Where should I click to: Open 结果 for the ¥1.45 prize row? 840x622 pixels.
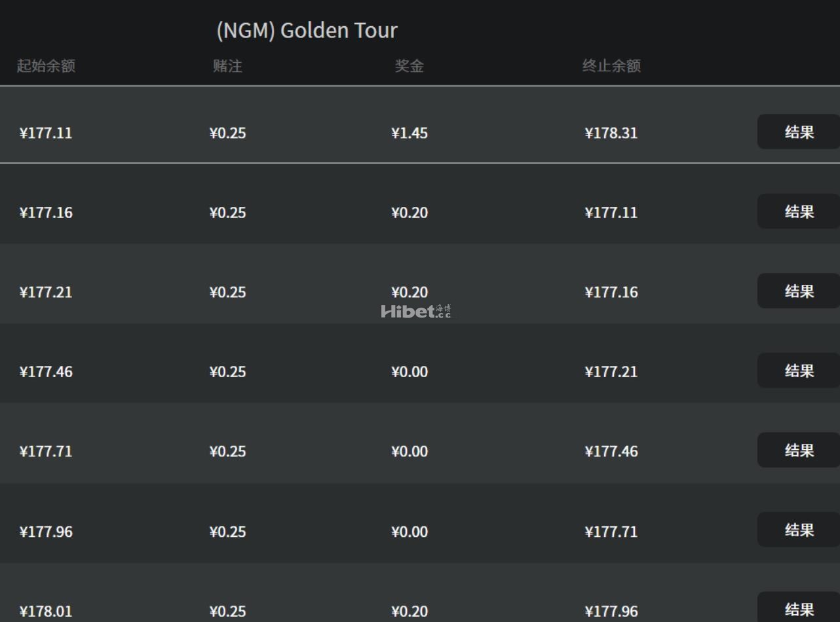click(x=798, y=132)
